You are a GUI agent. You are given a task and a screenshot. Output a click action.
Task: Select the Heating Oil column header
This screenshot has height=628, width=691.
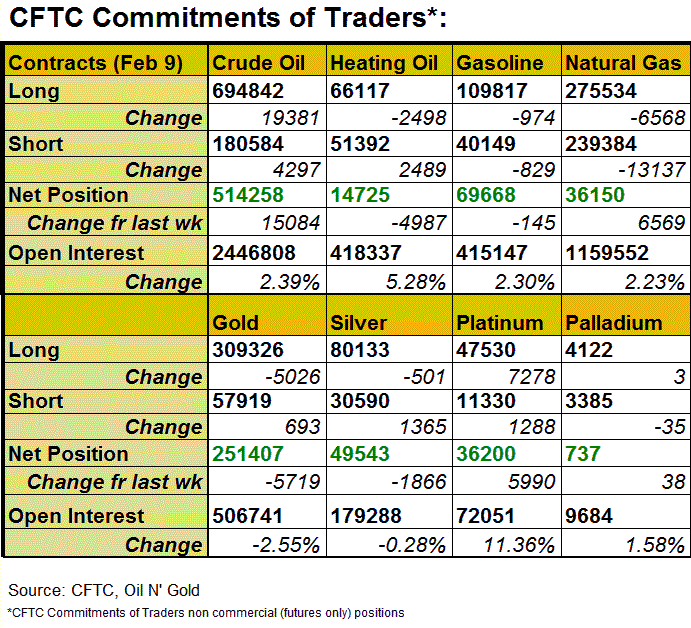384,63
